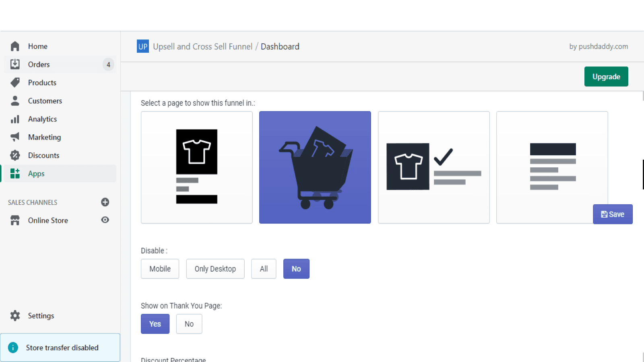Select the Products icon in the sidebar
The height and width of the screenshot is (362, 644).
pos(15,82)
